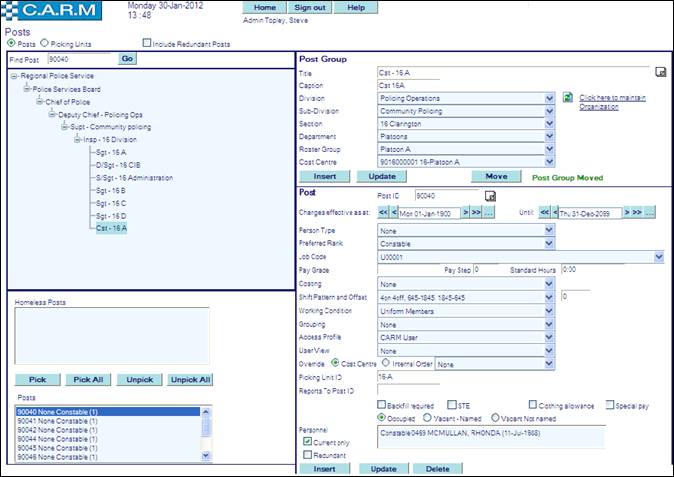The height and width of the screenshot is (477, 674).
Task: Click the lookup icon beside Post ID
Action: pos(489,196)
